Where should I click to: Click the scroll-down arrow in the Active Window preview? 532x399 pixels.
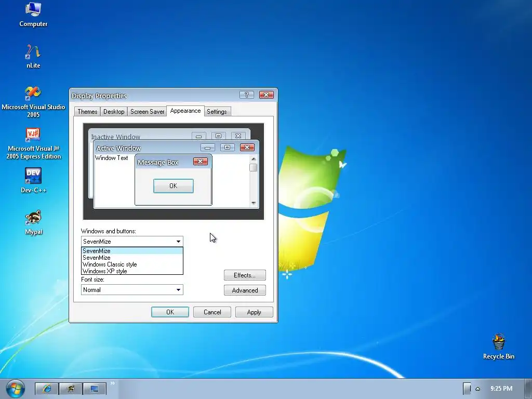(x=254, y=203)
